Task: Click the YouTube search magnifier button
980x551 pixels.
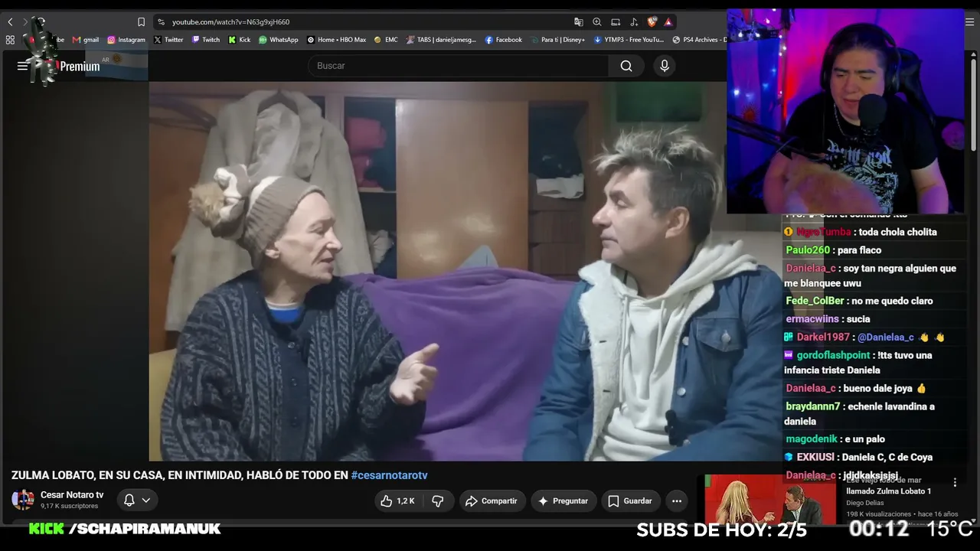Action: click(626, 66)
